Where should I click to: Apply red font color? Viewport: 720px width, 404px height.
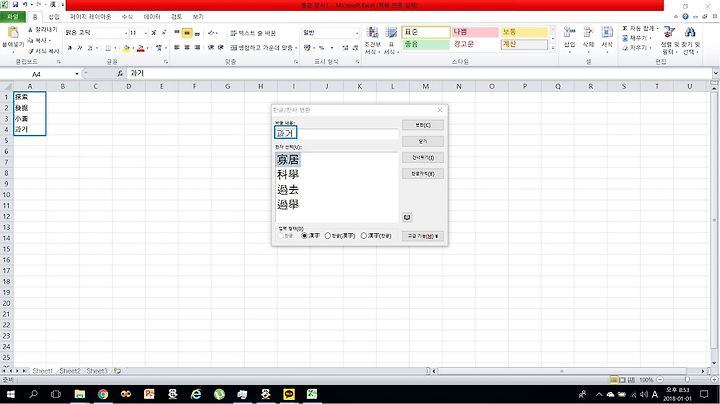[x=141, y=48]
